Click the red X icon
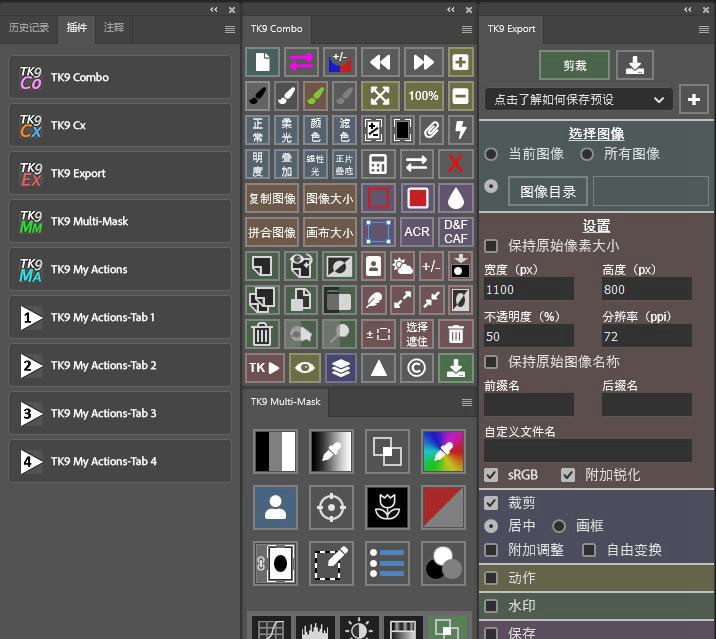The image size is (716, 639). click(x=455, y=164)
